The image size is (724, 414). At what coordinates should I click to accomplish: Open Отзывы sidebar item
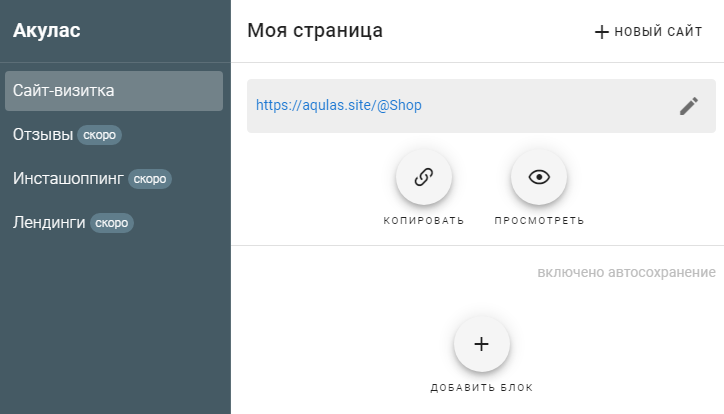43,135
